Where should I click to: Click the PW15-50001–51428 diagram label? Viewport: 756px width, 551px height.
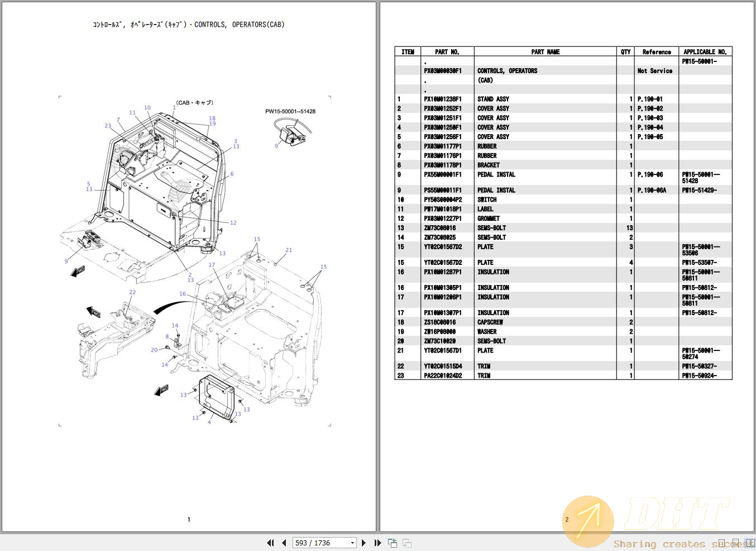tap(290, 111)
